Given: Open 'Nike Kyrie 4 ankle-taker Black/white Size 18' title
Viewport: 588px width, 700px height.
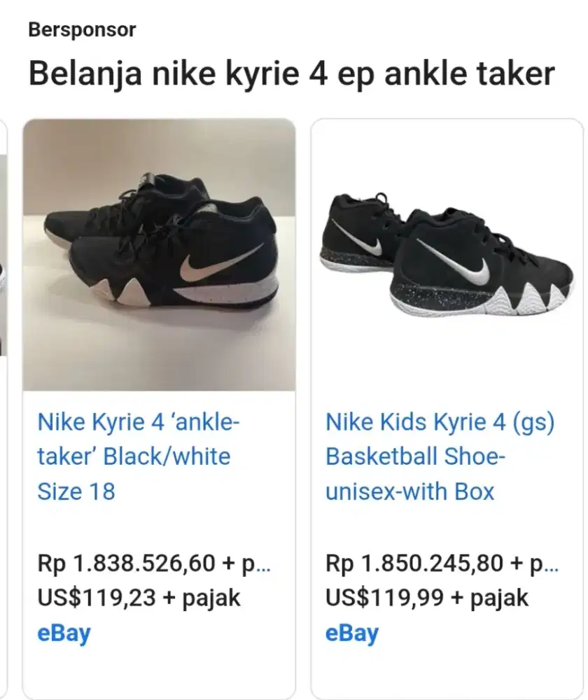Looking at the screenshot, I should tap(138, 456).
